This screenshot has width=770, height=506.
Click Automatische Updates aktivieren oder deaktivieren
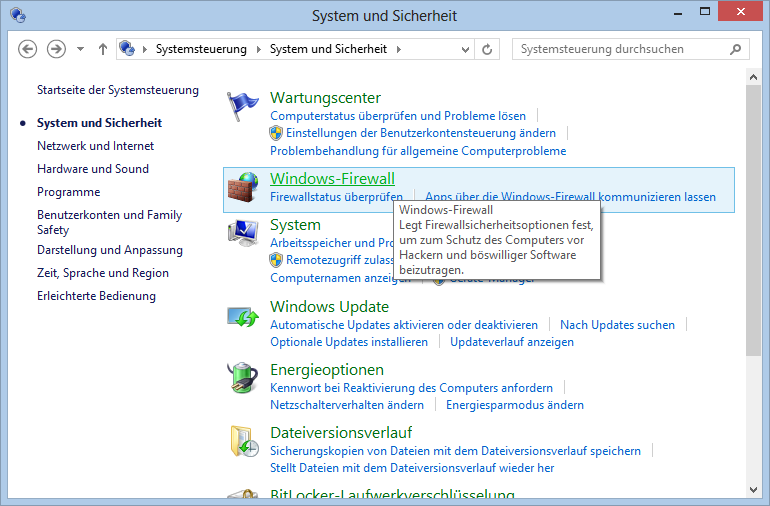click(404, 325)
